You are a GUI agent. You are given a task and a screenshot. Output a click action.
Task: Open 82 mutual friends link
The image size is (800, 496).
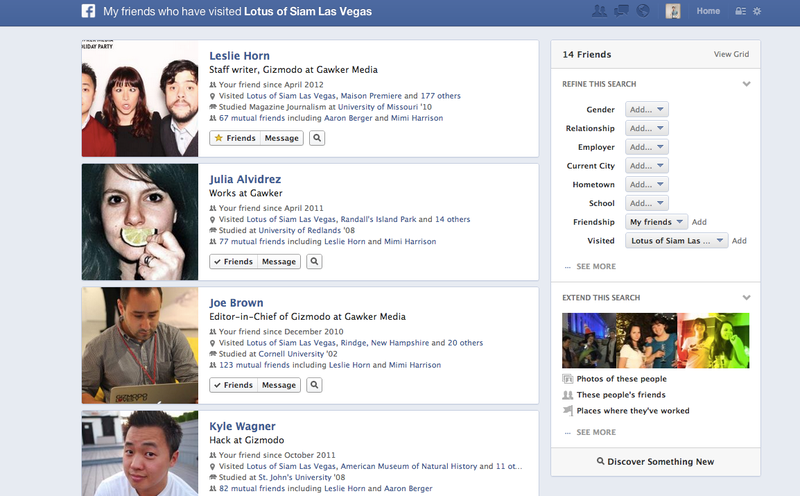coord(252,488)
